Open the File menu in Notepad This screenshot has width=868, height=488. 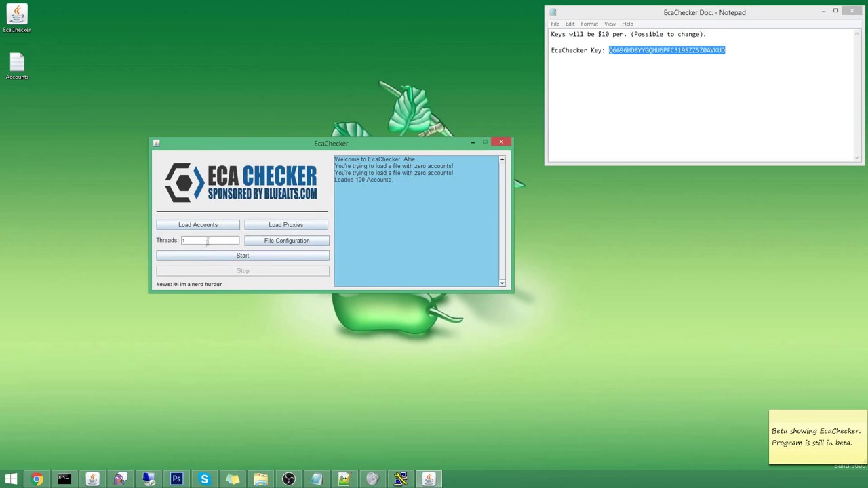[555, 24]
